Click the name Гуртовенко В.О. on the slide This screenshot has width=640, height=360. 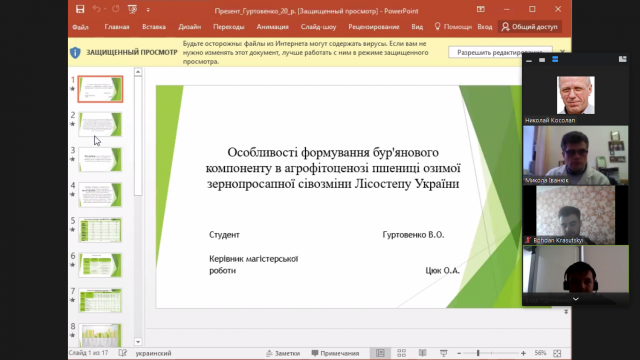(x=413, y=235)
